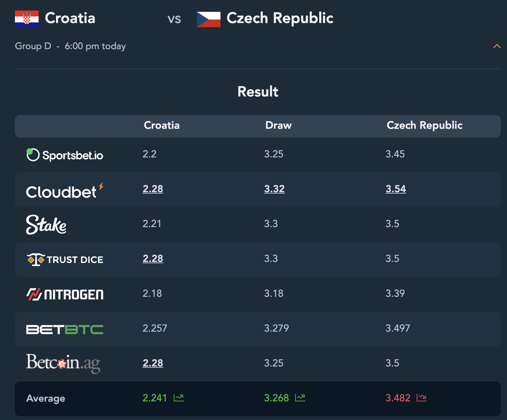Open the Trust Dice bookmaker logo

[65, 259]
